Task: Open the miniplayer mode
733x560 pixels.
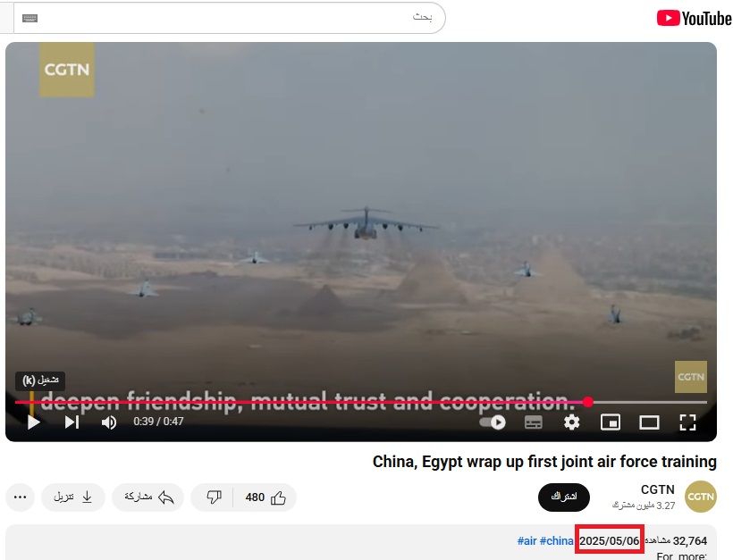Action: pos(610,422)
